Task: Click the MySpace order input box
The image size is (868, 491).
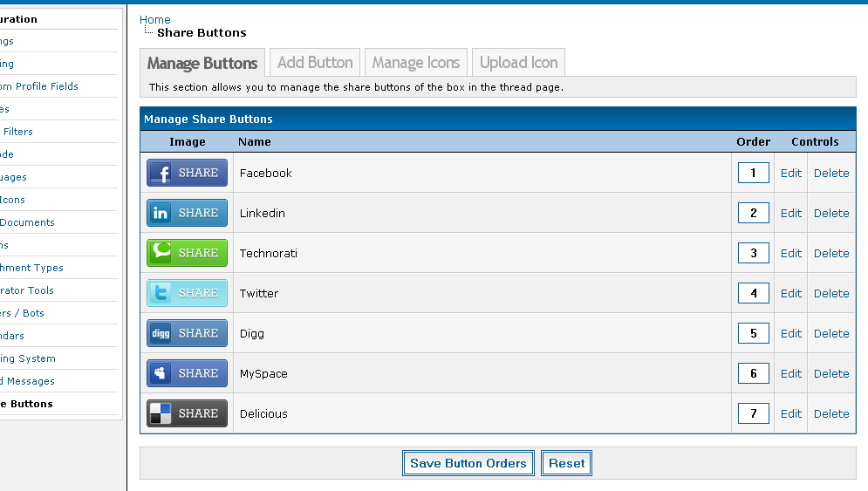Action: tap(753, 373)
